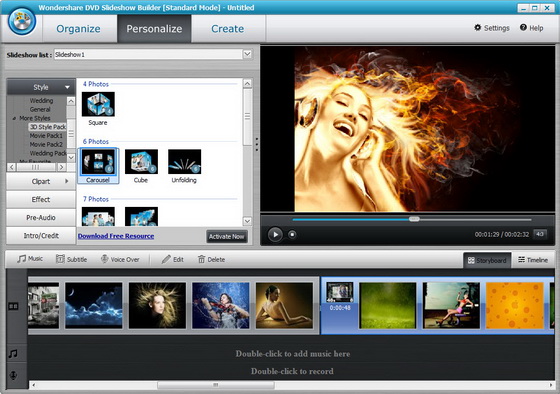This screenshot has height=394, width=560.
Task: Open the Download Free Resource link
Action: (116, 236)
